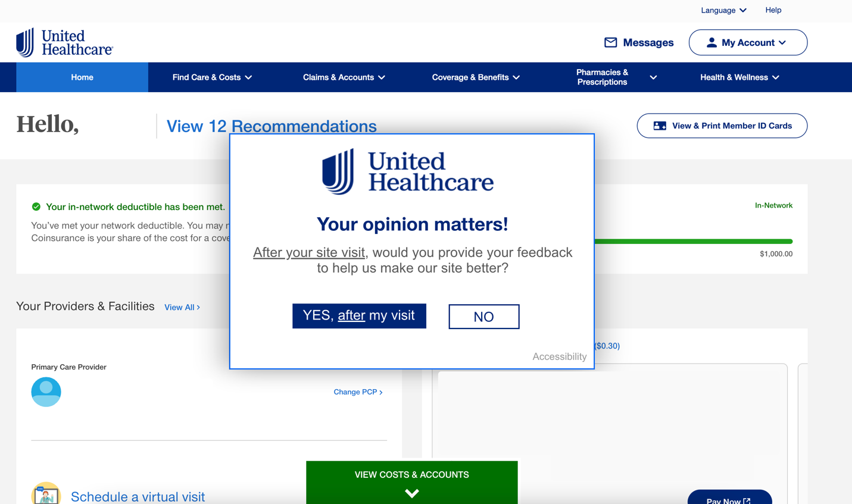852x504 pixels.
Task: Click the UnitedHealthcare logo in header
Action: pos(64,42)
